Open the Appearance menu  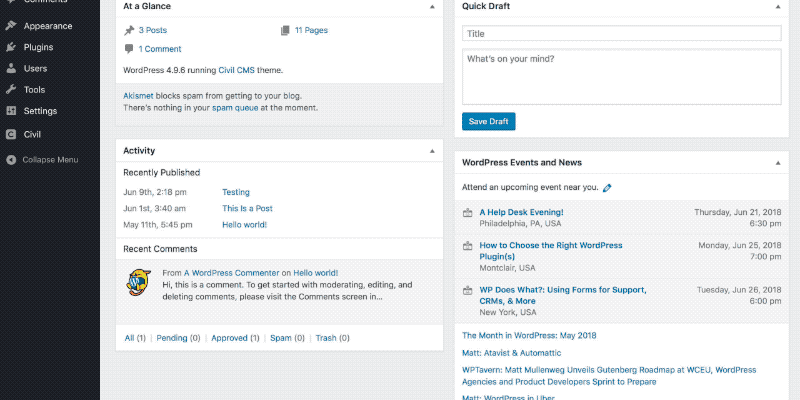pos(50,26)
